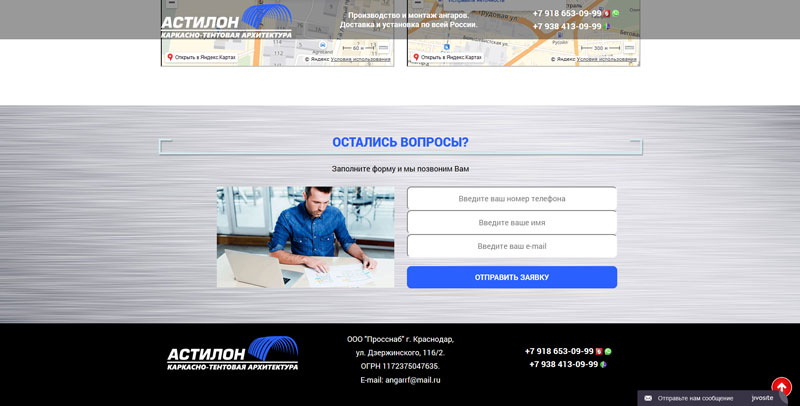This screenshot has height=406, width=800.
Task: Open the right map in Yandex Maps
Action: click(447, 57)
